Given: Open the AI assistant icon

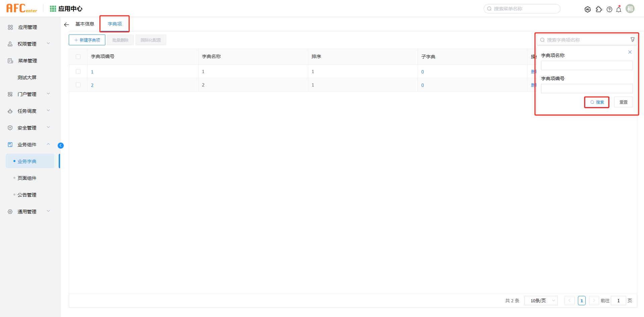Looking at the screenshot, I should coord(588,9).
